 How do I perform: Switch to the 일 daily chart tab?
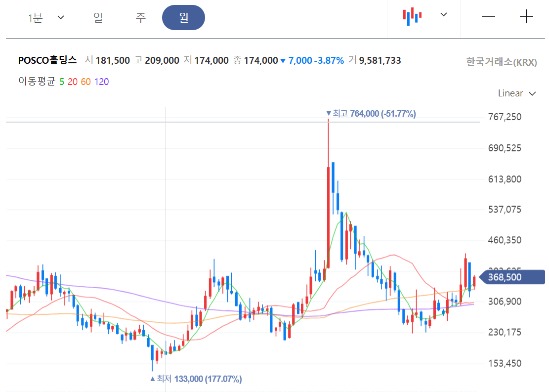98,17
